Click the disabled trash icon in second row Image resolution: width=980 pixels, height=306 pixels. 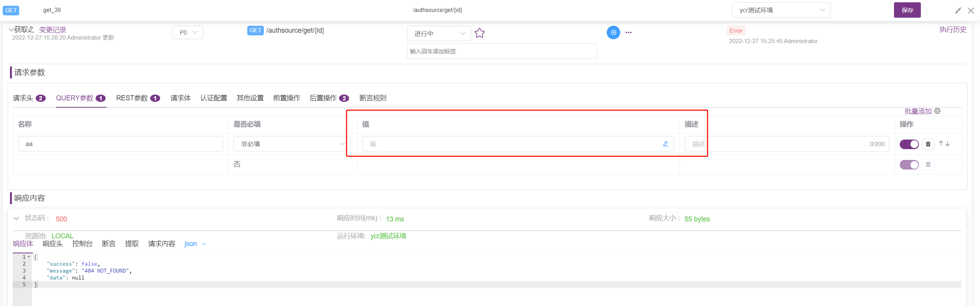(x=928, y=165)
